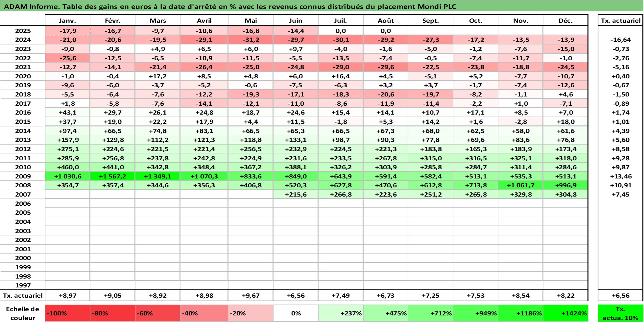The width and height of the screenshot is (644, 322).
Task: Click the bottom actuarial rate '+9,67' under Mai
Action: [x=250, y=295]
